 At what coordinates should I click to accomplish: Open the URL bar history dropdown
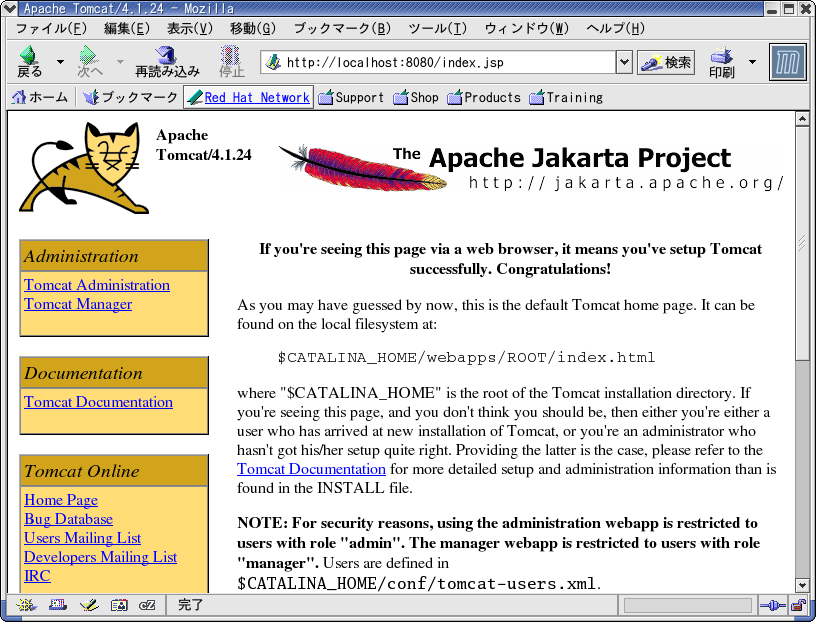(x=624, y=62)
